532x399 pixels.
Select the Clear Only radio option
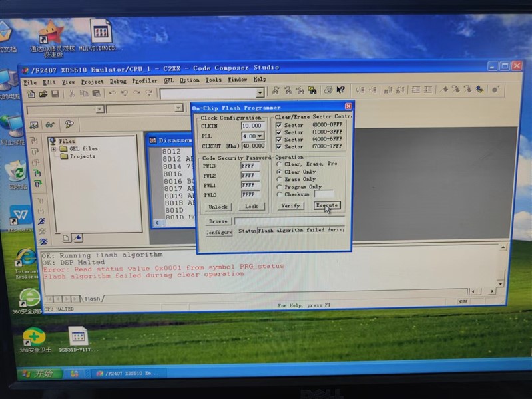[x=279, y=172]
